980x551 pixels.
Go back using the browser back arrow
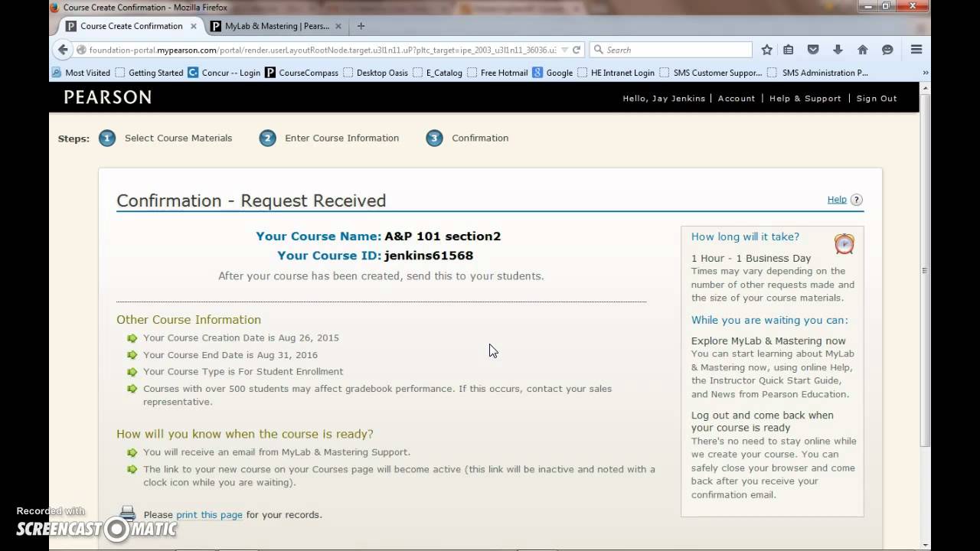63,50
